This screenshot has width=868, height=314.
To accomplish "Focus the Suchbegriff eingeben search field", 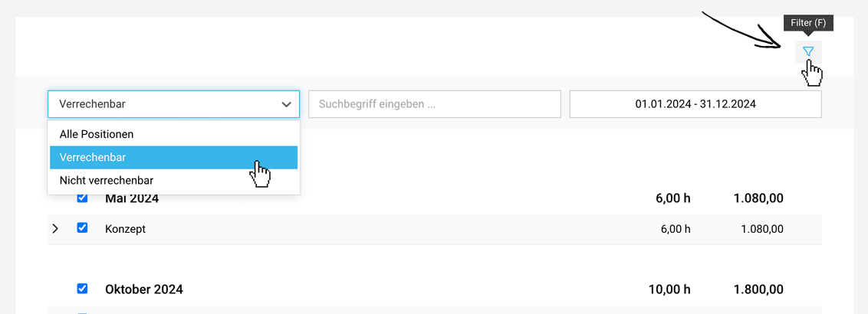I will [x=435, y=104].
